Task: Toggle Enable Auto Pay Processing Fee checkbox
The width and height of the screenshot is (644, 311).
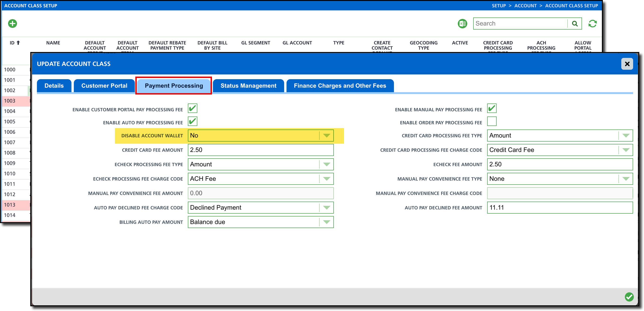Action: point(192,121)
